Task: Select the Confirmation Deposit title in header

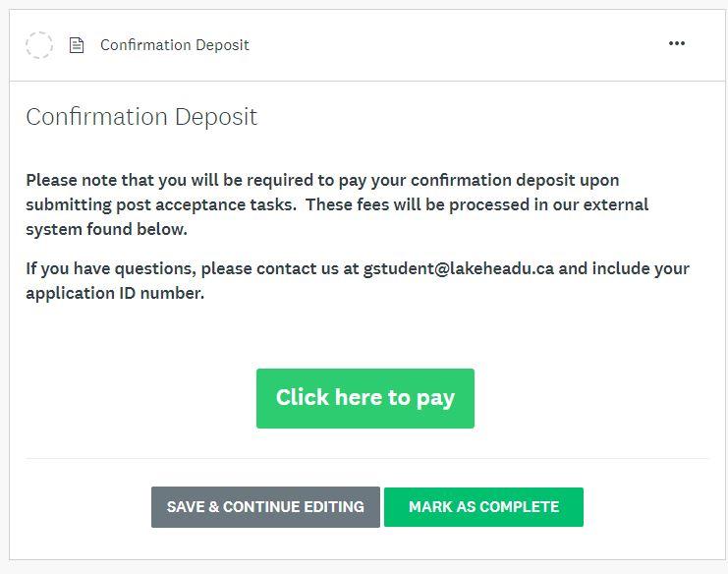Action: coord(175,45)
